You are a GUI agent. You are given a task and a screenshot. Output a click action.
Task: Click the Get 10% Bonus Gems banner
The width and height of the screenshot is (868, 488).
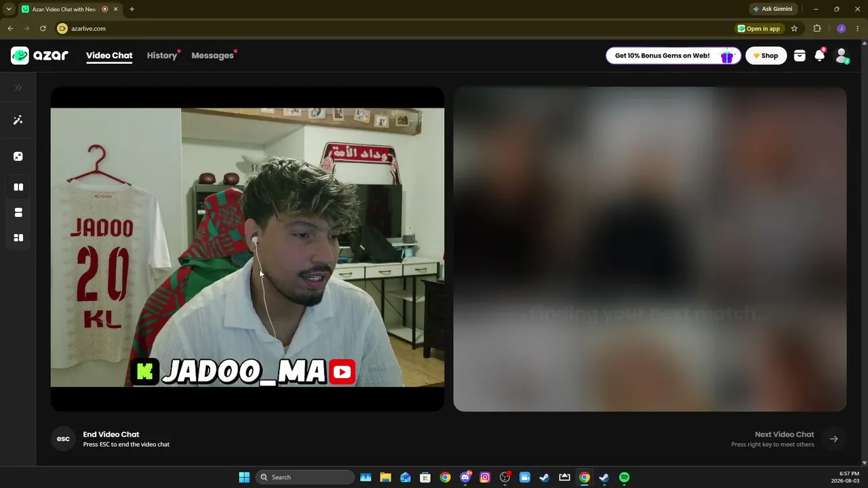point(672,56)
